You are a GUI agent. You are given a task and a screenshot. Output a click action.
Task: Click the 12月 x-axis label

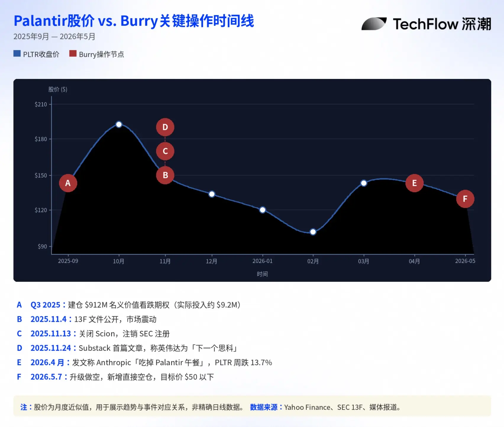pos(211,261)
